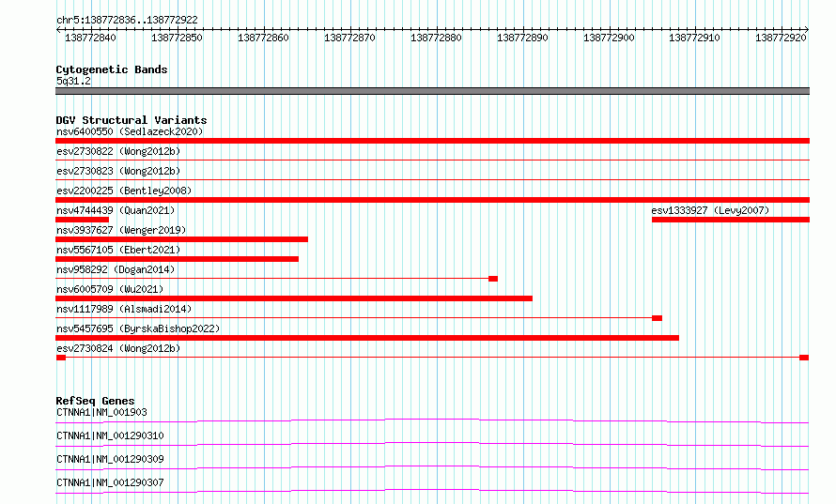Screen dimensions: 836x504
Task: Open variant nsv5567105 (Ebert2021) label
Action: coord(118,250)
